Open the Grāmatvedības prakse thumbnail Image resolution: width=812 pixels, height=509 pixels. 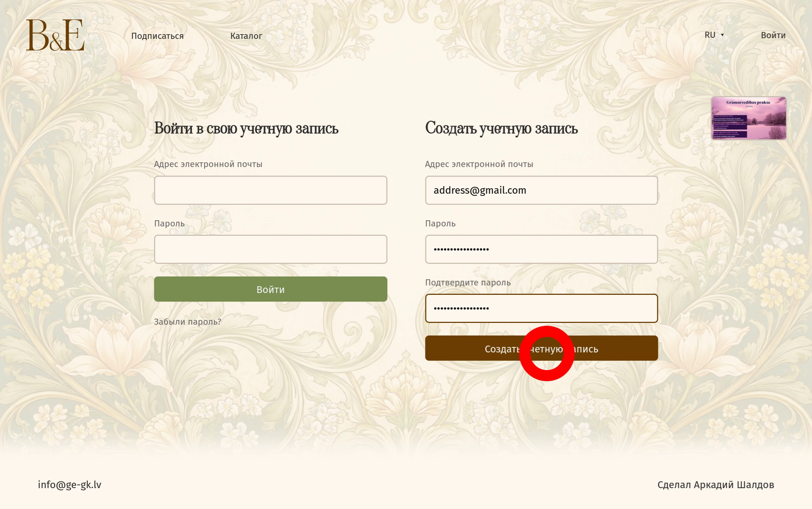coord(748,118)
